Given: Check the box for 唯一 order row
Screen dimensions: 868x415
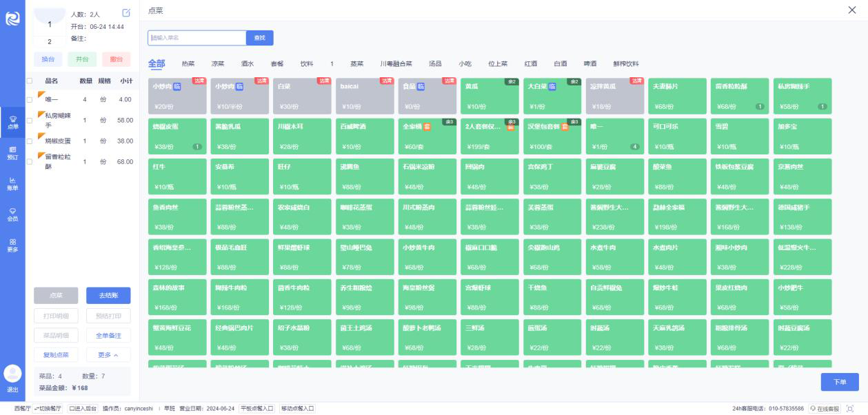Looking at the screenshot, I should (29, 100).
